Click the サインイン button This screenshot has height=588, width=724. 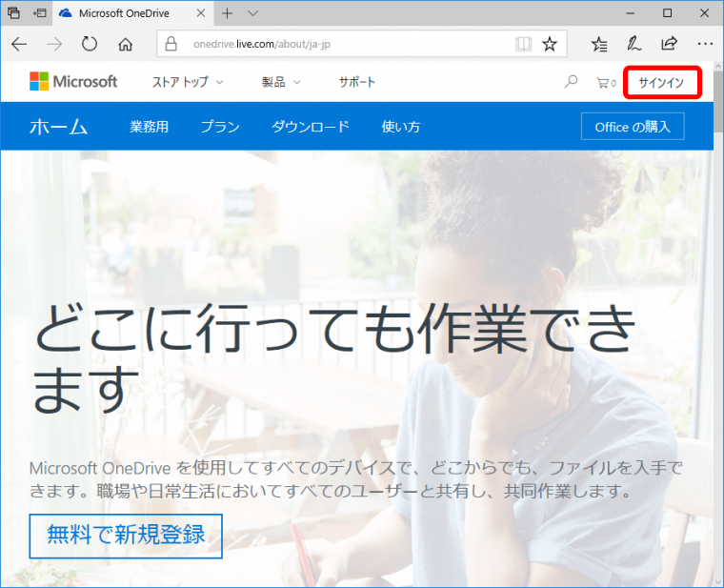pyautogui.click(x=662, y=82)
